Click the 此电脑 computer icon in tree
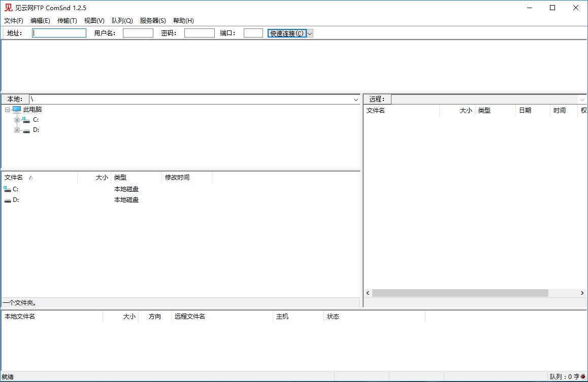The width and height of the screenshot is (588, 382). coord(17,110)
